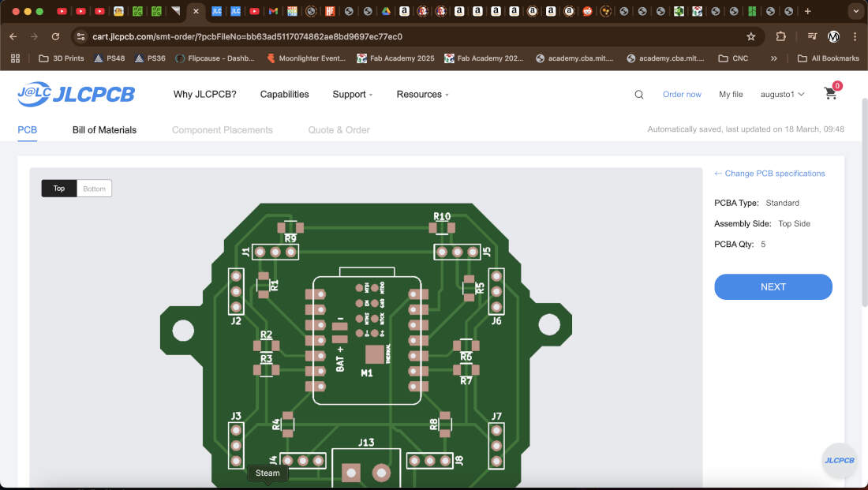The image size is (868, 490).
Task: Click the Steam tooltip label
Action: point(268,473)
